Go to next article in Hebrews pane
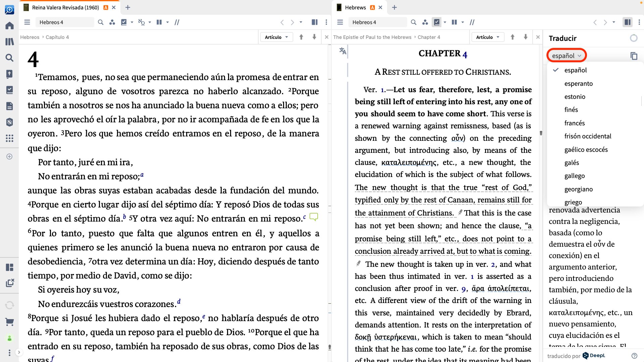 [525, 37]
